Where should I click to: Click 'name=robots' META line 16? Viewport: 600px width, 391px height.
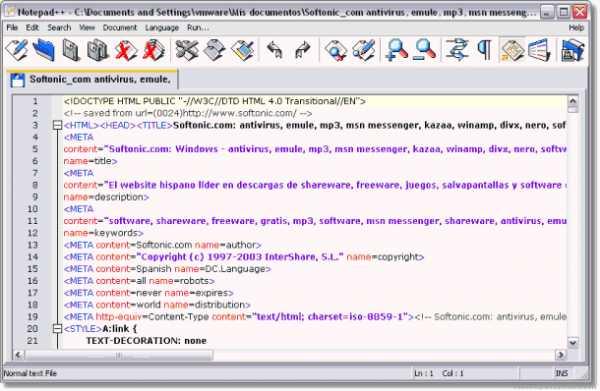tap(139, 281)
